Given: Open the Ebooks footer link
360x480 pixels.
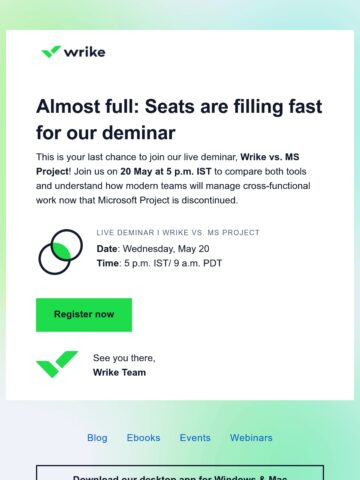Looking at the screenshot, I should pyautogui.click(x=143, y=438).
